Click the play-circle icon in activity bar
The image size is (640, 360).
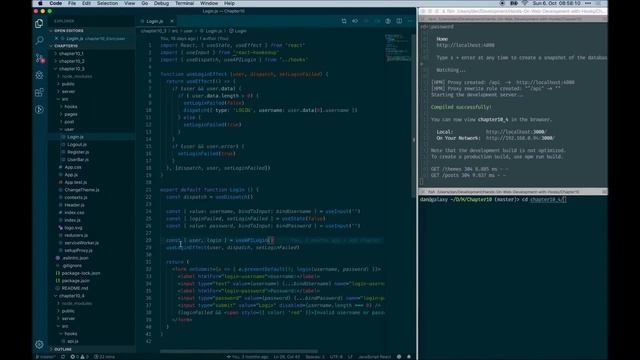[39, 109]
